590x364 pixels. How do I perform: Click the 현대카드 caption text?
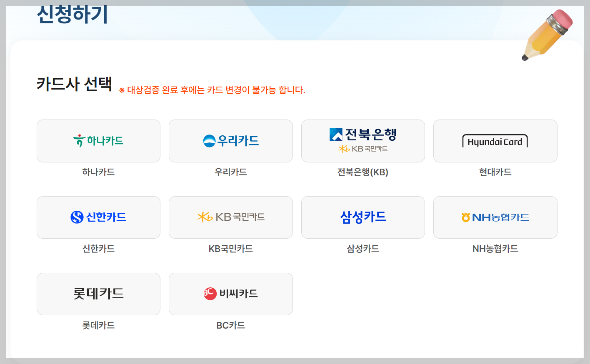495,172
